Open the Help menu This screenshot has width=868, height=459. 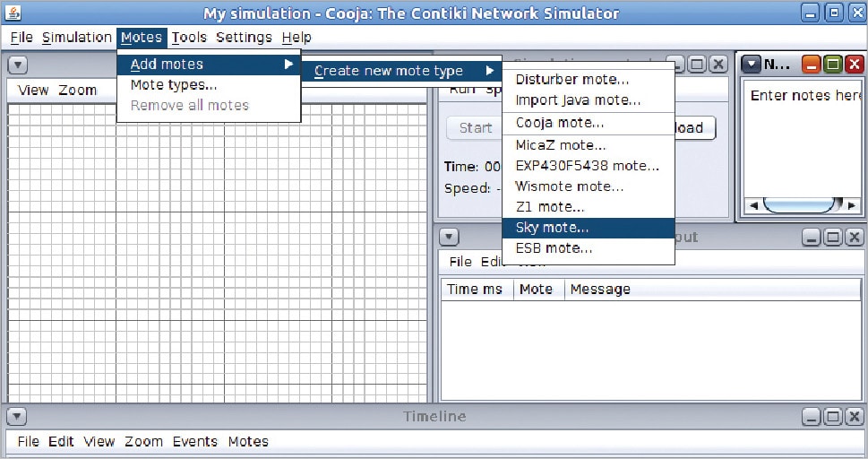(x=296, y=38)
